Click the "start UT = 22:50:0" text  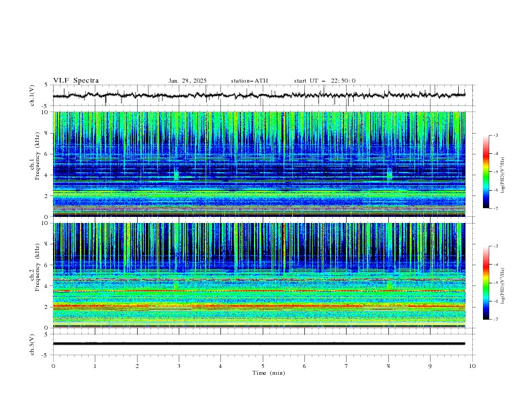click(x=324, y=81)
